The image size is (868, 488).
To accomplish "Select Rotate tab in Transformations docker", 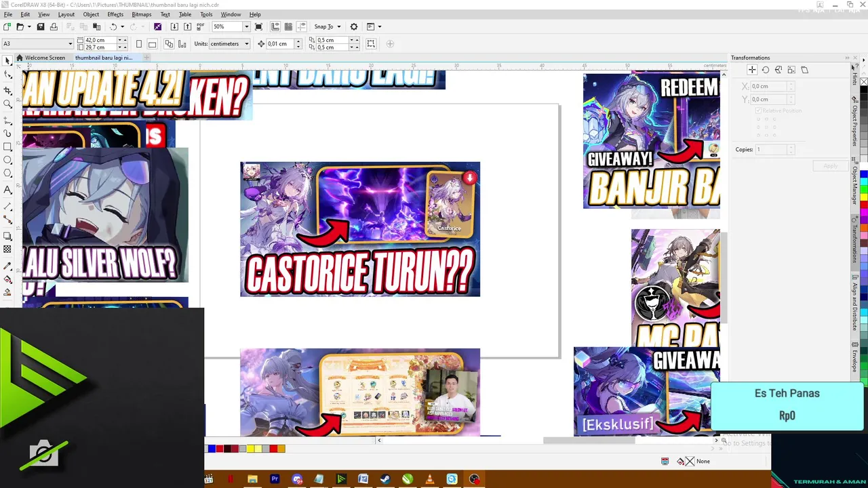I will 765,70.
